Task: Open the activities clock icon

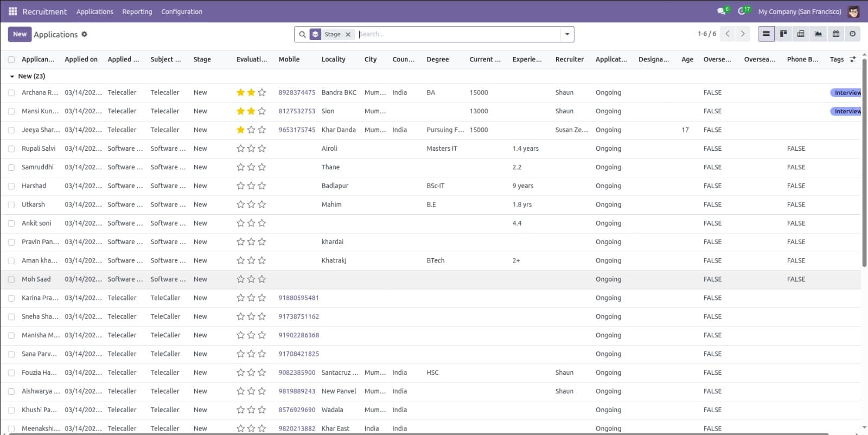Action: click(742, 11)
